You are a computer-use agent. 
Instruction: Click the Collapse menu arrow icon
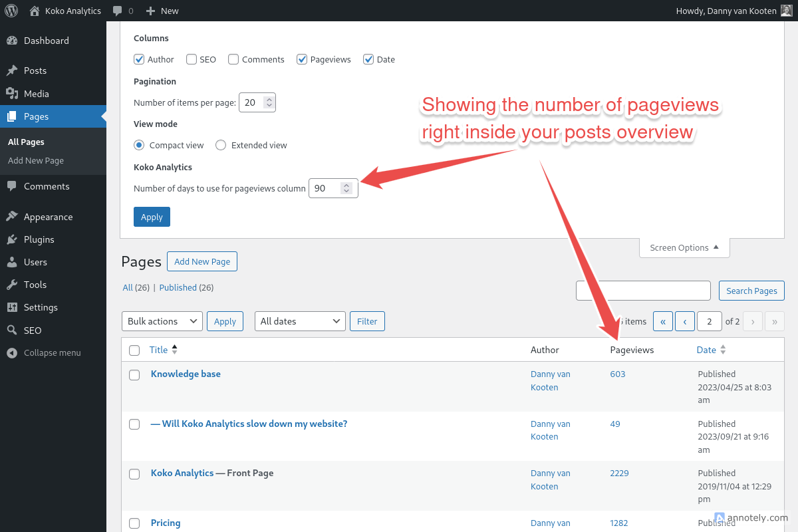pyautogui.click(x=12, y=353)
